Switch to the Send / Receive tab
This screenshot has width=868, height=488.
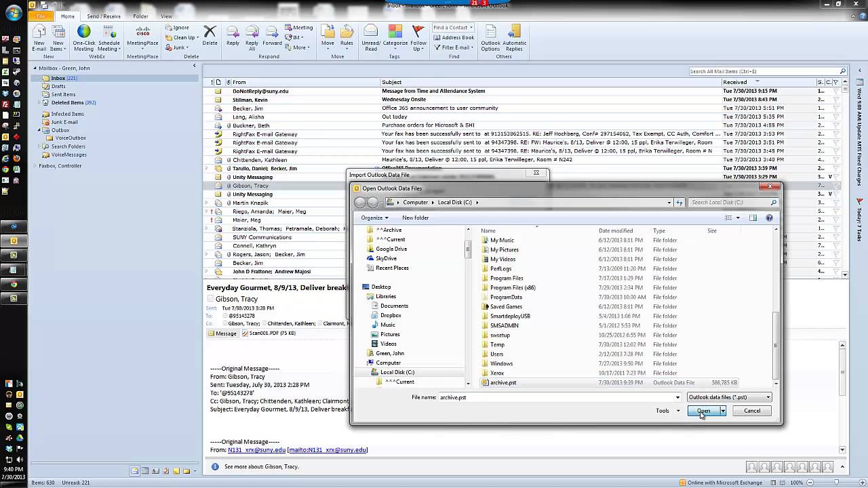(x=104, y=16)
